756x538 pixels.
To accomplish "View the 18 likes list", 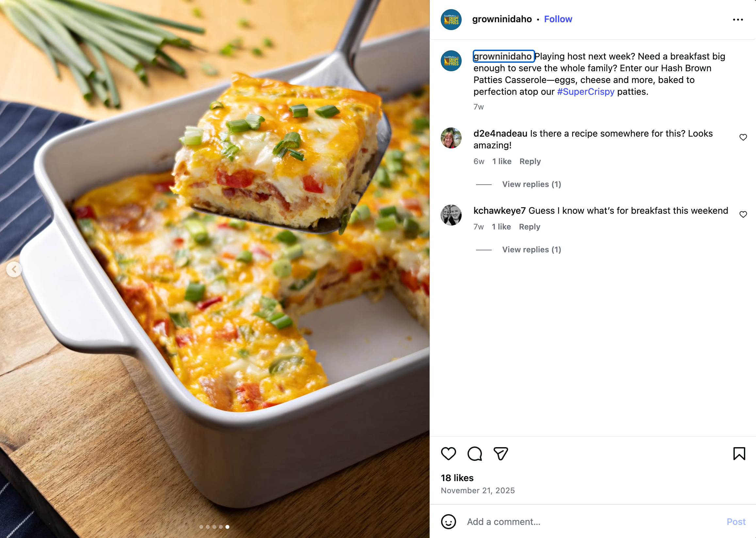I will click(x=457, y=478).
